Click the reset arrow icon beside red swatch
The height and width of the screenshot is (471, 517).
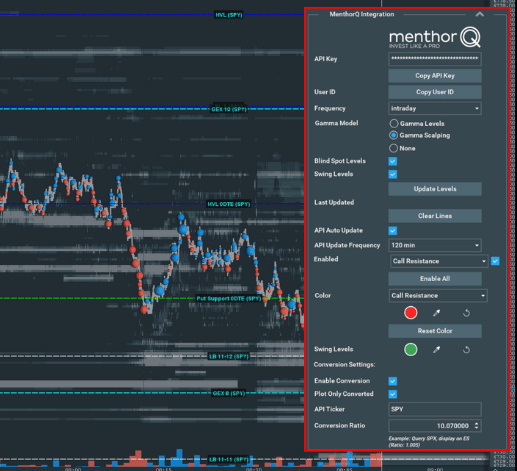click(x=466, y=313)
